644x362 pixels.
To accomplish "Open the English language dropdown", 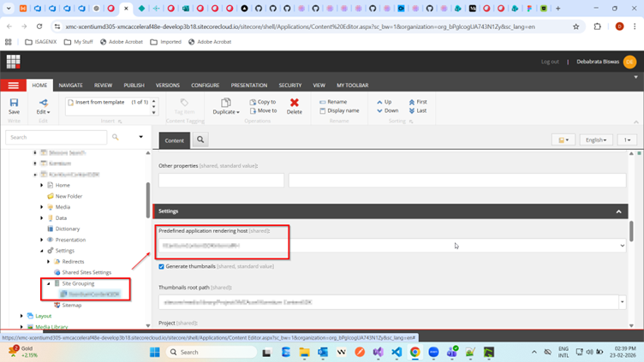I will pos(595,140).
